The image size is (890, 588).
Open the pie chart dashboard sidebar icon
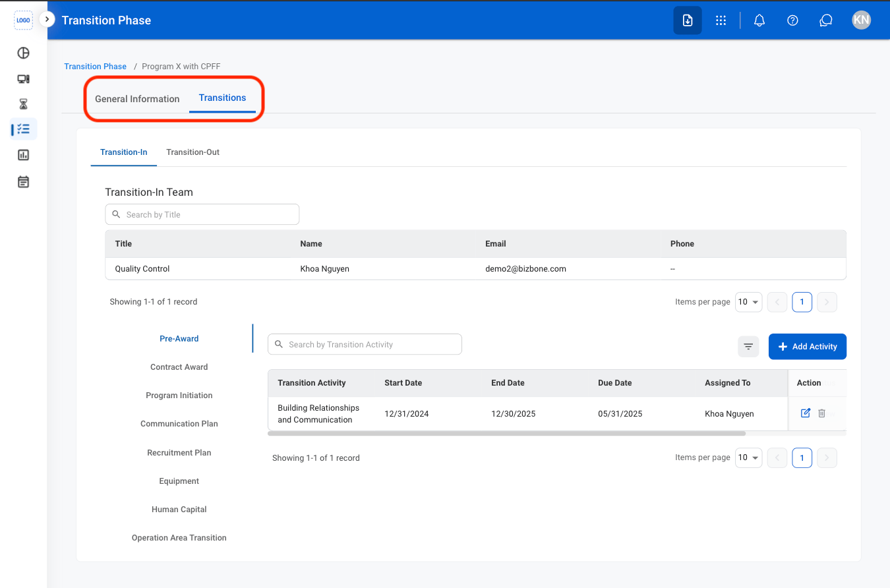23,53
